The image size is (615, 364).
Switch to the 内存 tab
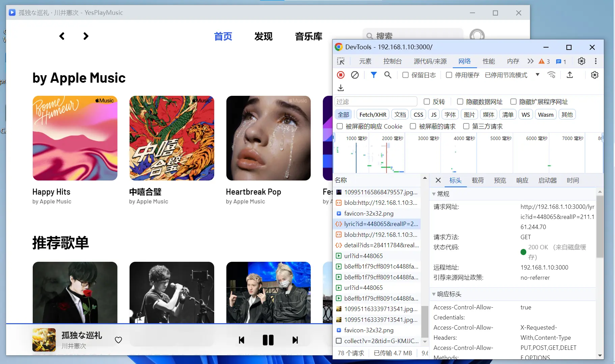point(513,61)
